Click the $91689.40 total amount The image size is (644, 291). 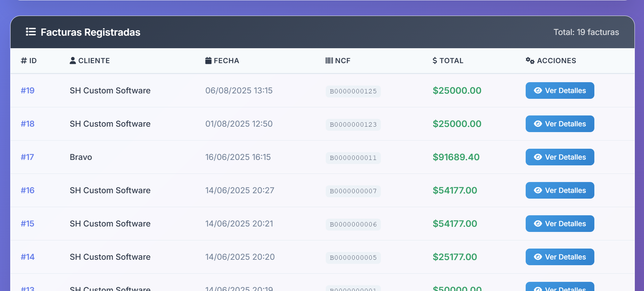[x=456, y=157]
